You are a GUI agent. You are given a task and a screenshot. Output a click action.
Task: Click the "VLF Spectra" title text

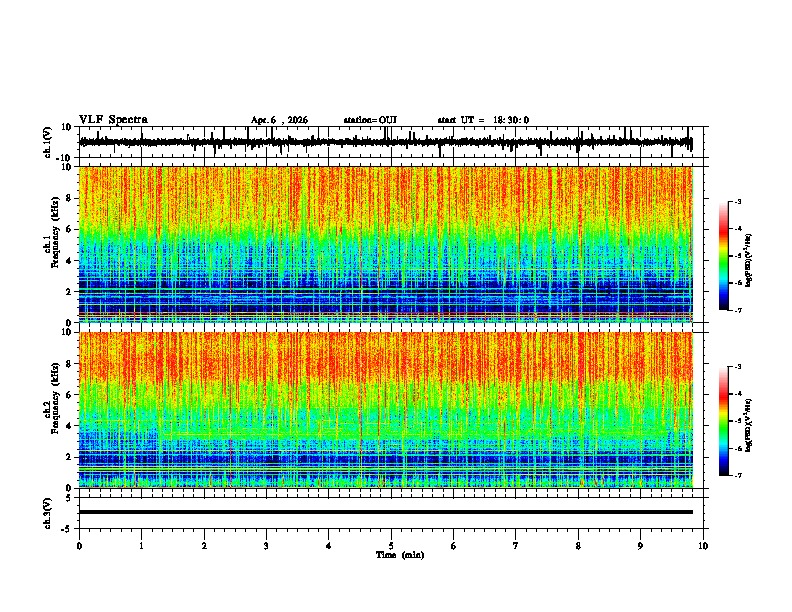[x=113, y=120]
